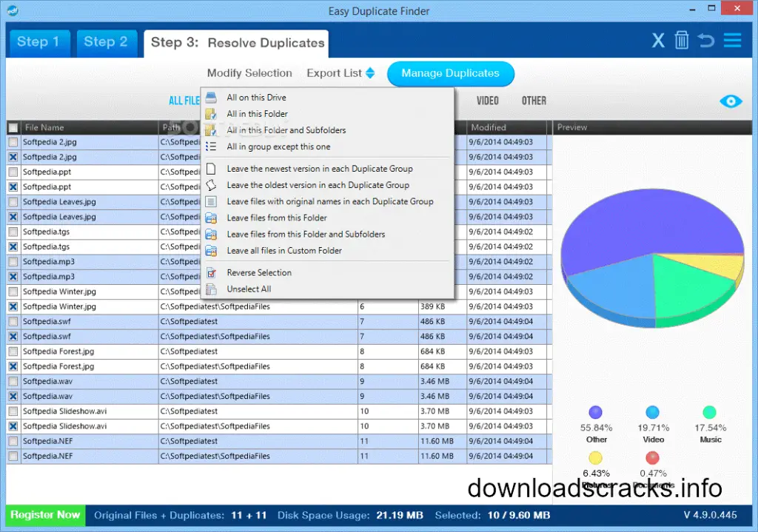
Task: Check the last Softpedia.NEF row checkbox
Action: (x=13, y=456)
